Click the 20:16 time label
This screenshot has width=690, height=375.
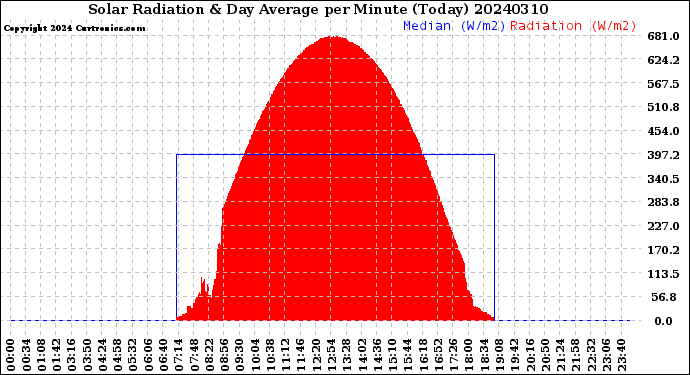[530, 355]
